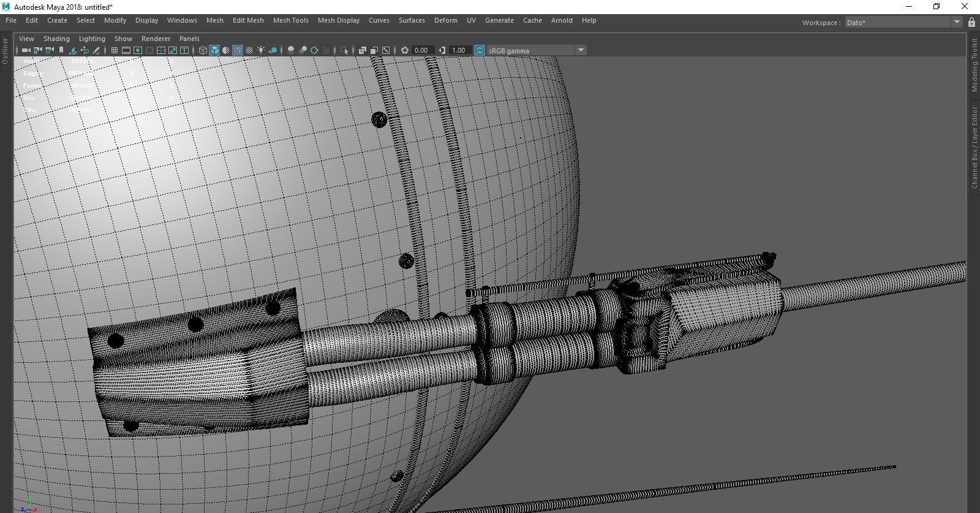980x513 pixels.
Task: Open Camera Attributes from panel toolbar
Action: tap(50, 50)
